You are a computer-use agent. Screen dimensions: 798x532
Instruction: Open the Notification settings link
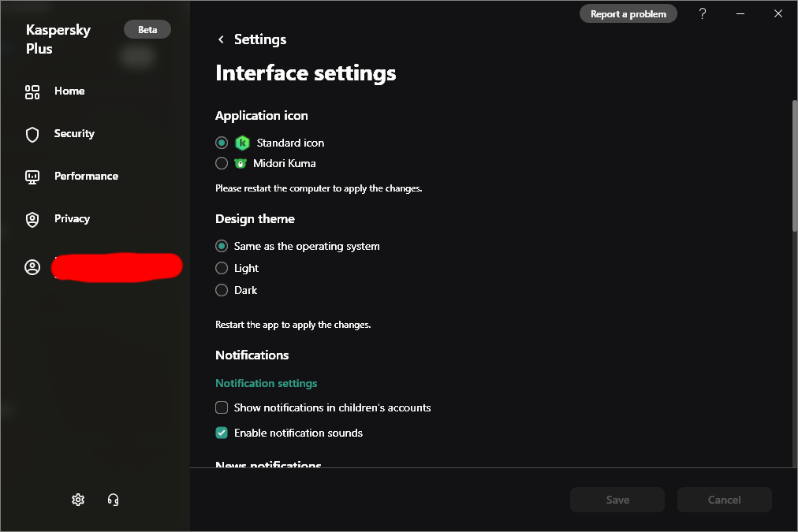coord(267,383)
